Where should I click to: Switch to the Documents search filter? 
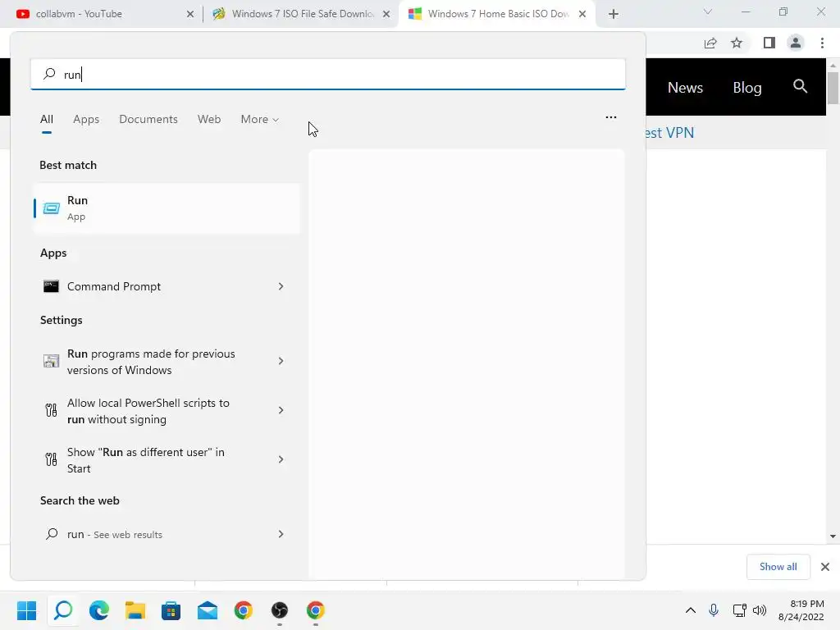click(x=148, y=119)
